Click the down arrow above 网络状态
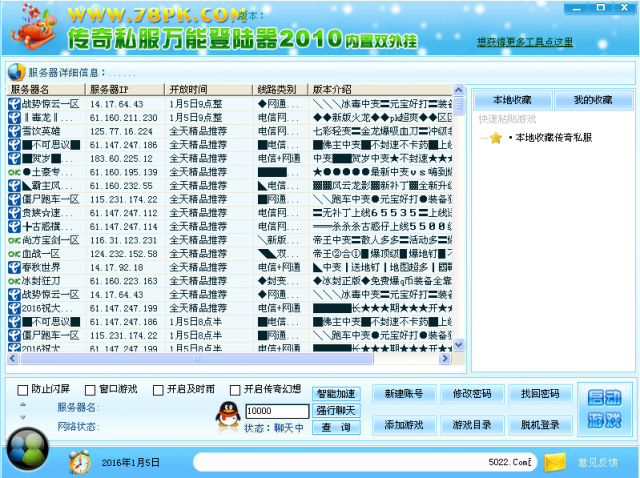 23,417
